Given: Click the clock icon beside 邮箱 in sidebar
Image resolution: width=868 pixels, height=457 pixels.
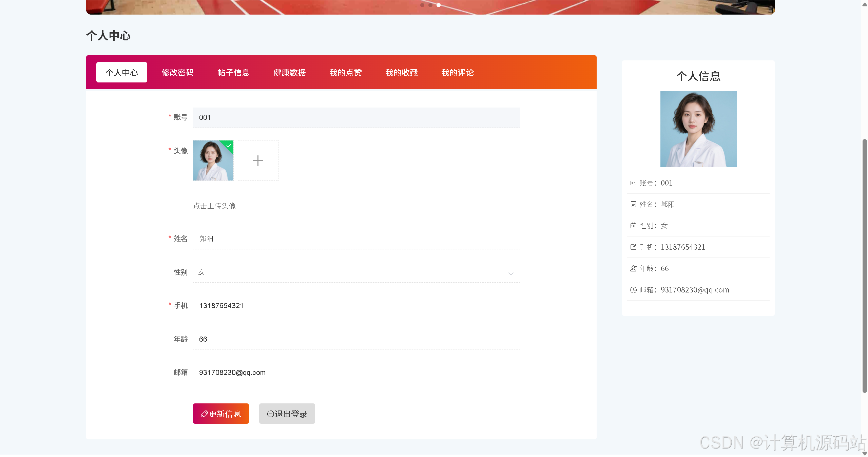Looking at the screenshot, I should (633, 290).
